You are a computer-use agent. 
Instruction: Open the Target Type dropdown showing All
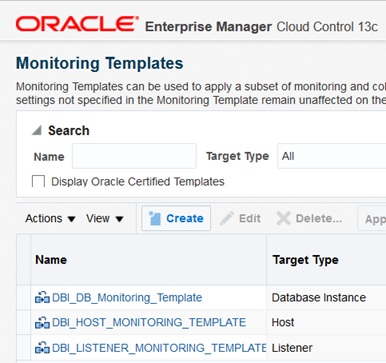click(332, 156)
